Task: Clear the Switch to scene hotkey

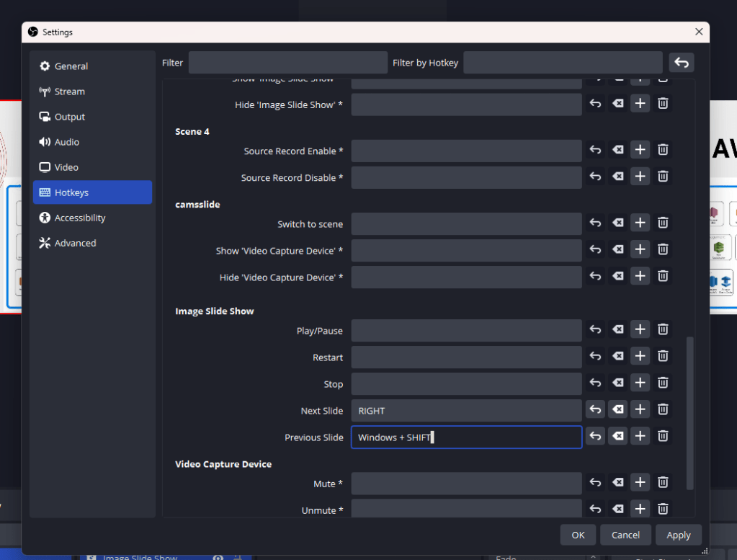Action: coord(617,223)
